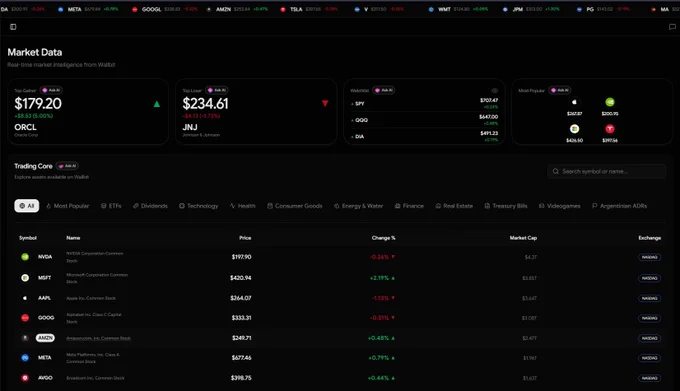Click the Tesla logo in Most Popular
This screenshot has width=680, height=391.
click(x=610, y=129)
